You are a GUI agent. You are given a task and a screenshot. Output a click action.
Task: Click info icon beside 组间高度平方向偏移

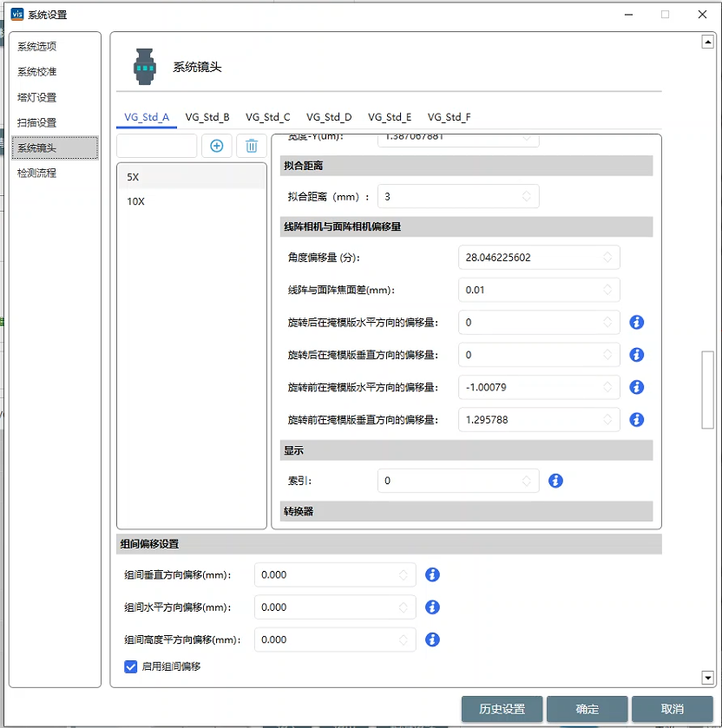click(432, 639)
